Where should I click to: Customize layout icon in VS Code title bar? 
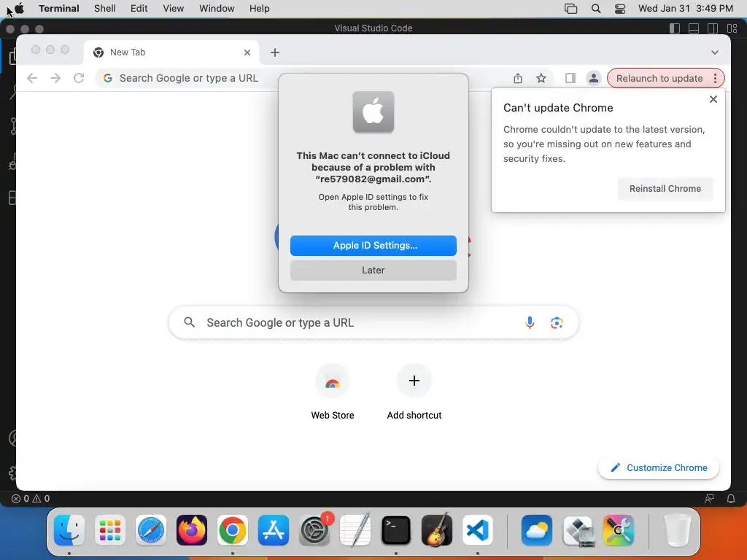click(732, 28)
